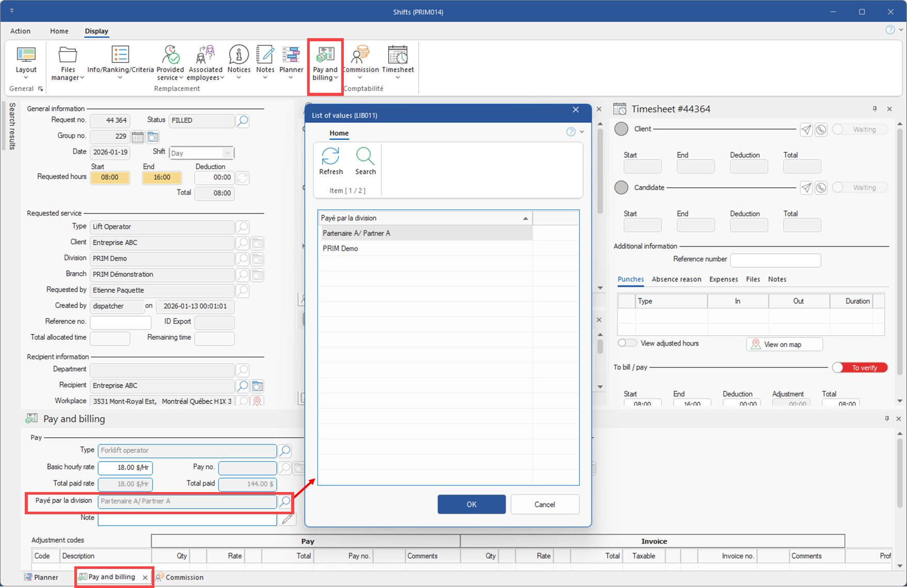Open the Notices info icon
Viewport: 907px width, 588px height.
238,55
